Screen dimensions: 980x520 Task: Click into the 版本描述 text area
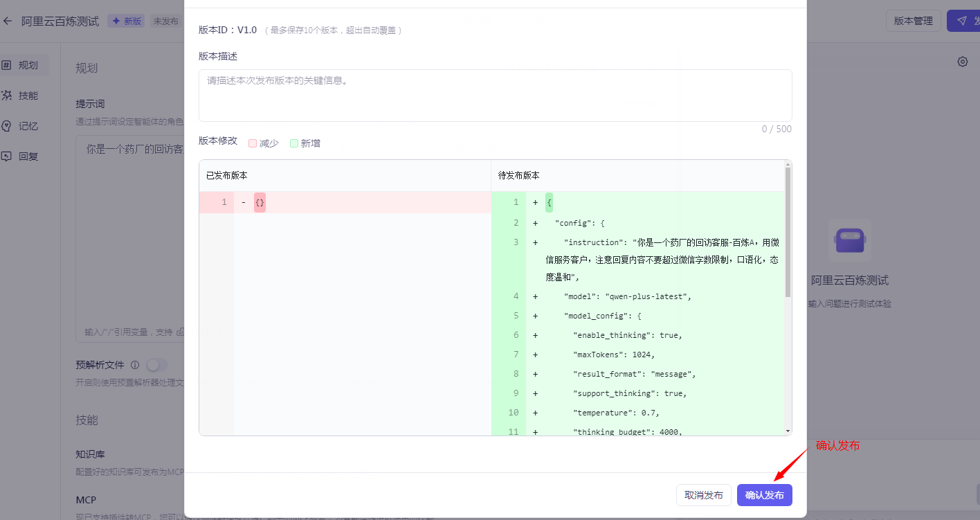pos(495,96)
